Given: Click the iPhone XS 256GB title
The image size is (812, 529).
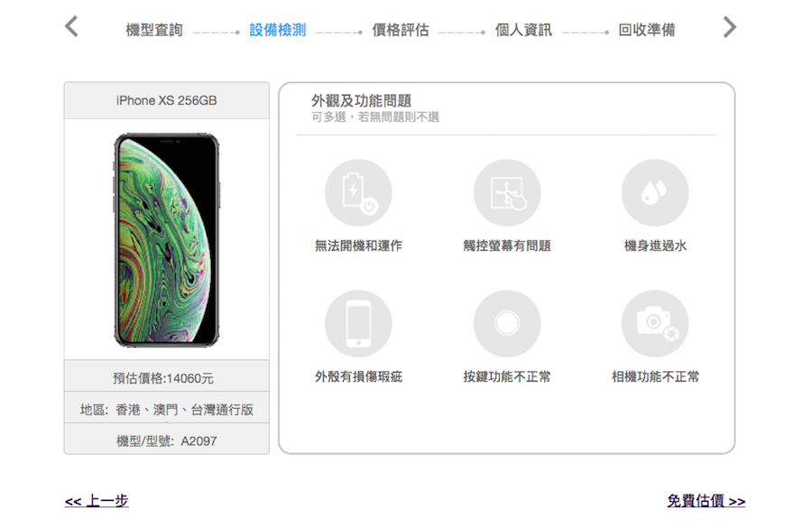Looking at the screenshot, I should [167, 100].
